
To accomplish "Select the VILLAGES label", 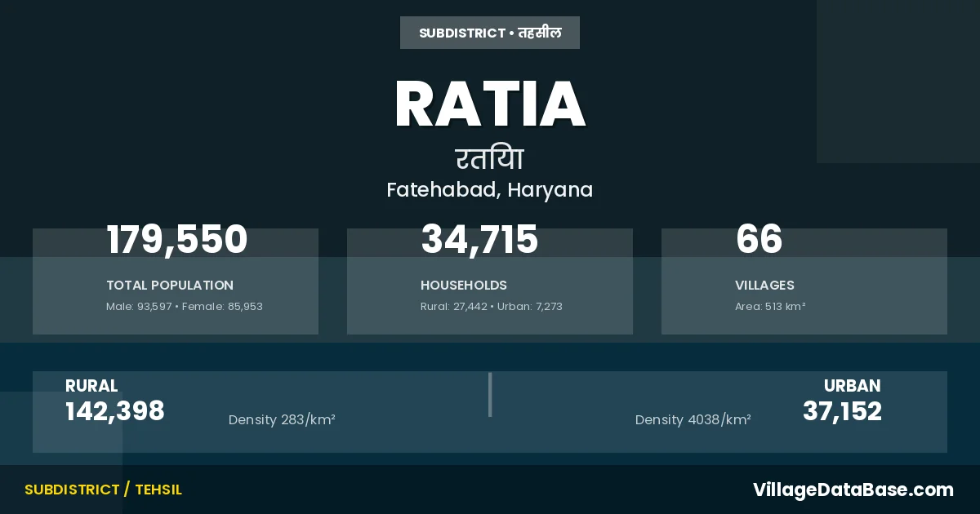I will click(764, 286).
